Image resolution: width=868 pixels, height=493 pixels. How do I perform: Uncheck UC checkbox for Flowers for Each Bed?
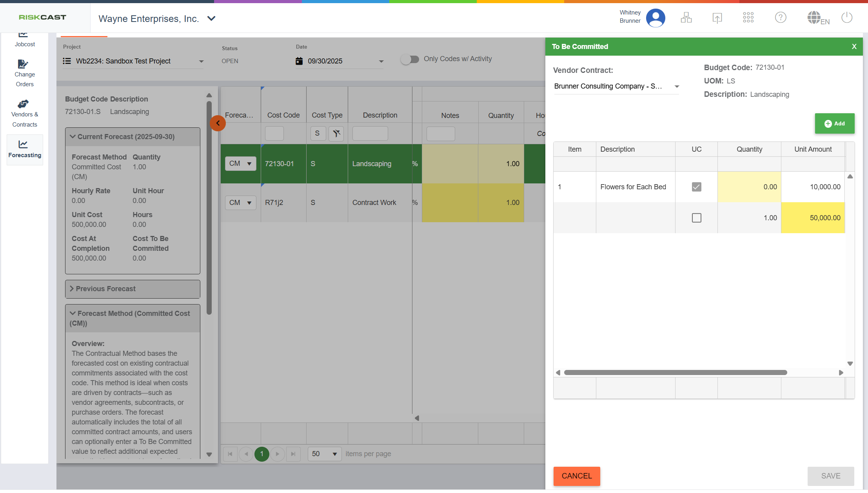[696, 187]
